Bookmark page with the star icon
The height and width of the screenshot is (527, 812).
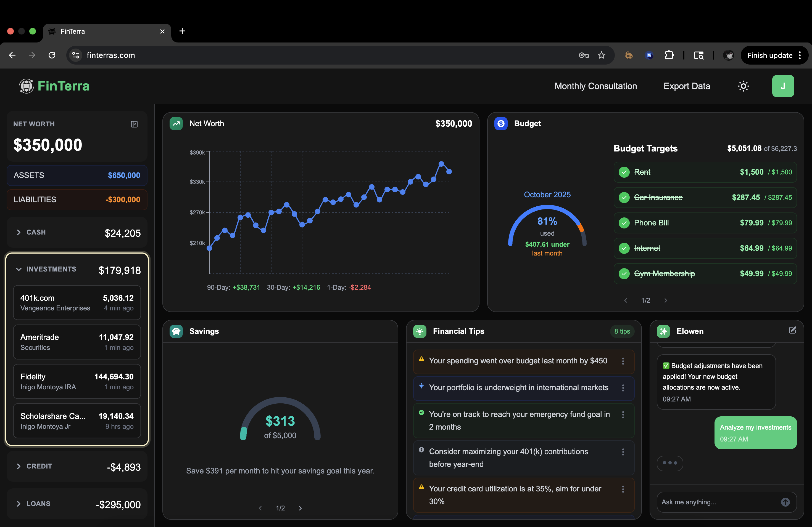pos(601,55)
